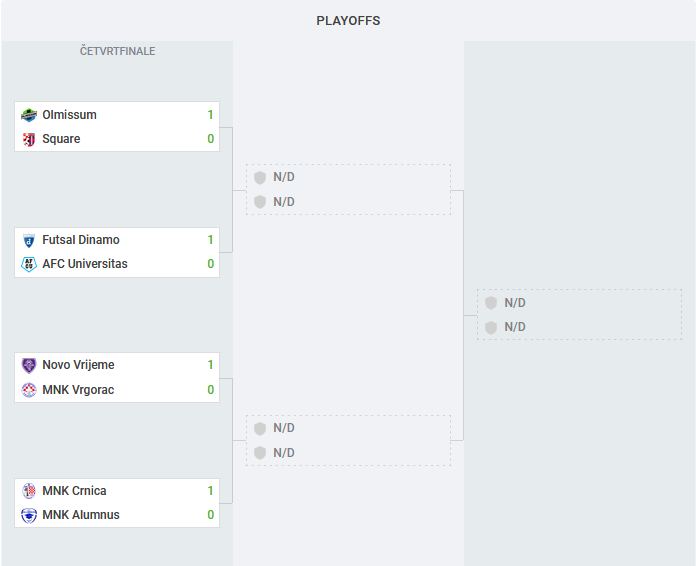This screenshot has height=566, width=696.
Task: Click the Novo Vrijeme crest icon
Action: [x=29, y=365]
